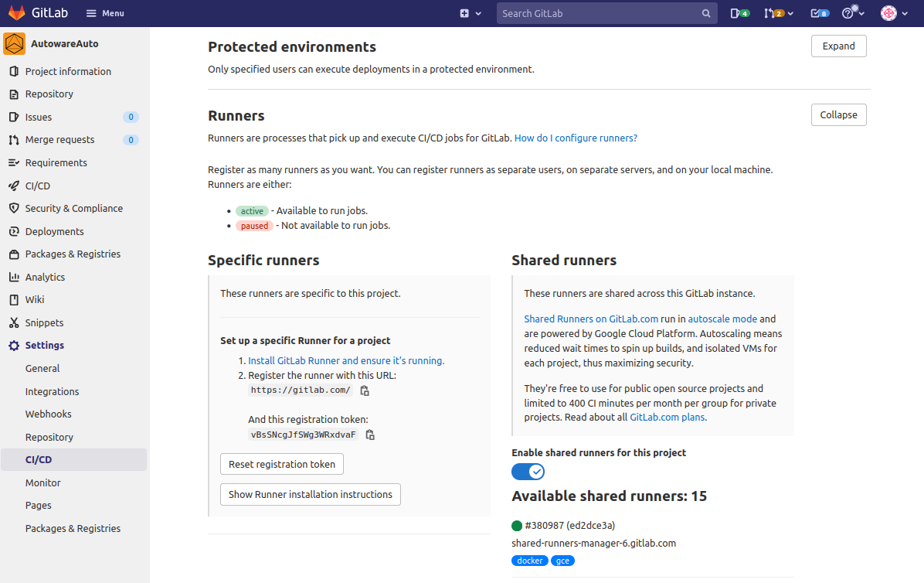This screenshot has height=583, width=924.
Task: Click Reset registration token button
Action: (x=282, y=465)
